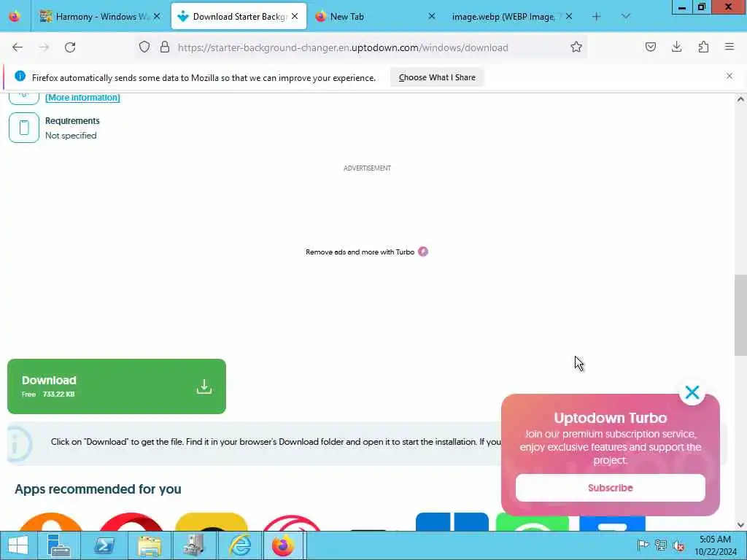The width and height of the screenshot is (747, 560).
Task: Close the Uptodown Turbo popup
Action: [x=692, y=392]
